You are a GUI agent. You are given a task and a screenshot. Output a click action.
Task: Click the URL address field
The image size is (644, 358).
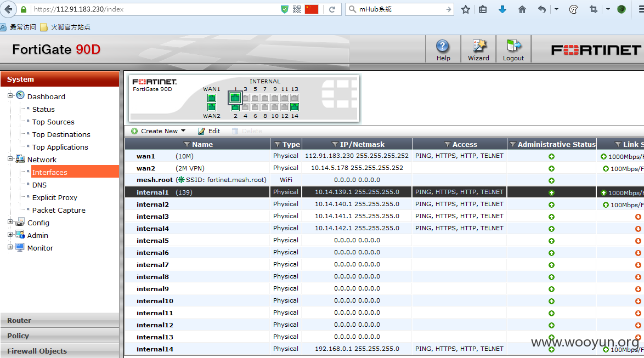tap(154, 9)
